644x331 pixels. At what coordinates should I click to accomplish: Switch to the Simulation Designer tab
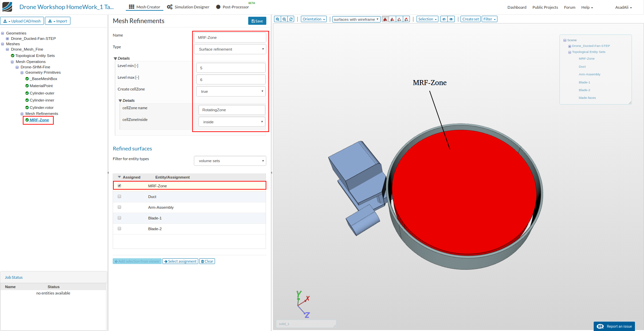coord(188,7)
